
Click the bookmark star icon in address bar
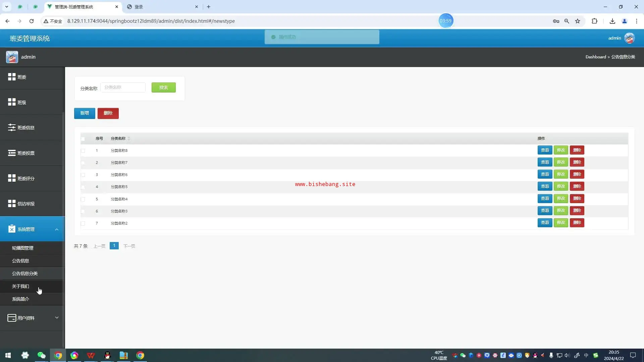click(578, 21)
